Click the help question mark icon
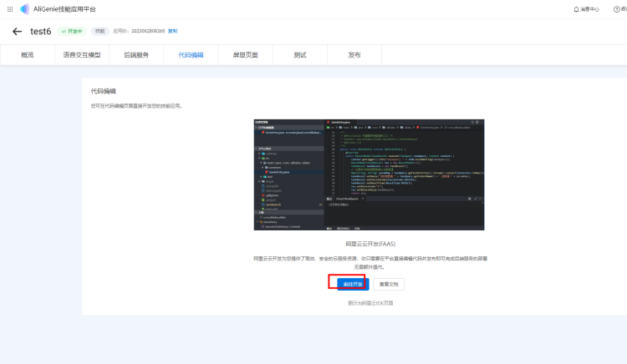Image resolution: width=627 pixels, height=364 pixels. tap(617, 9)
